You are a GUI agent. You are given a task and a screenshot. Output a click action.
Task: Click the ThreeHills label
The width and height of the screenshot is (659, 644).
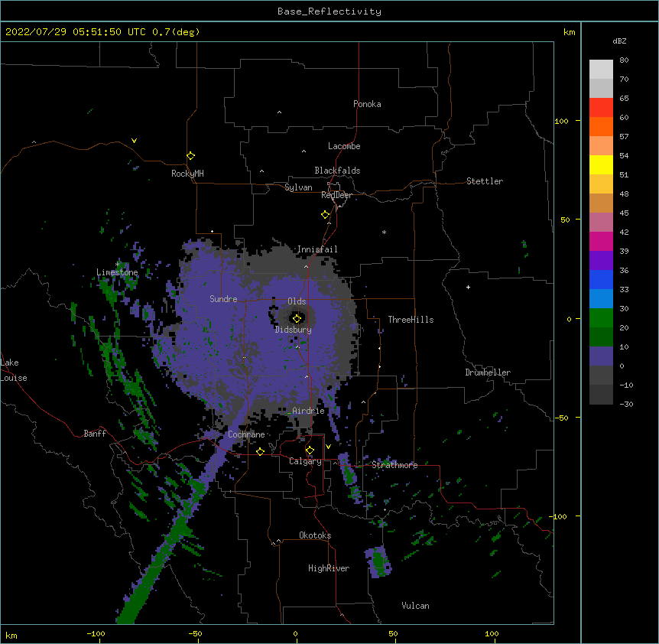point(411,320)
